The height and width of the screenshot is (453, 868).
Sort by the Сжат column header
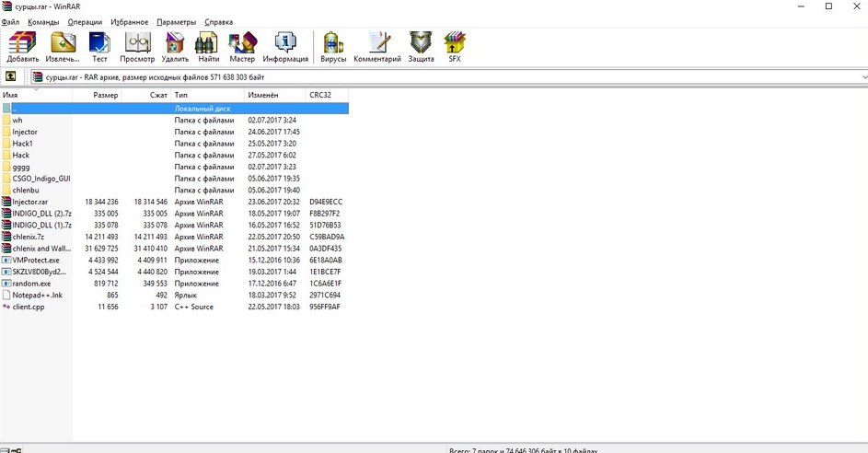point(146,95)
